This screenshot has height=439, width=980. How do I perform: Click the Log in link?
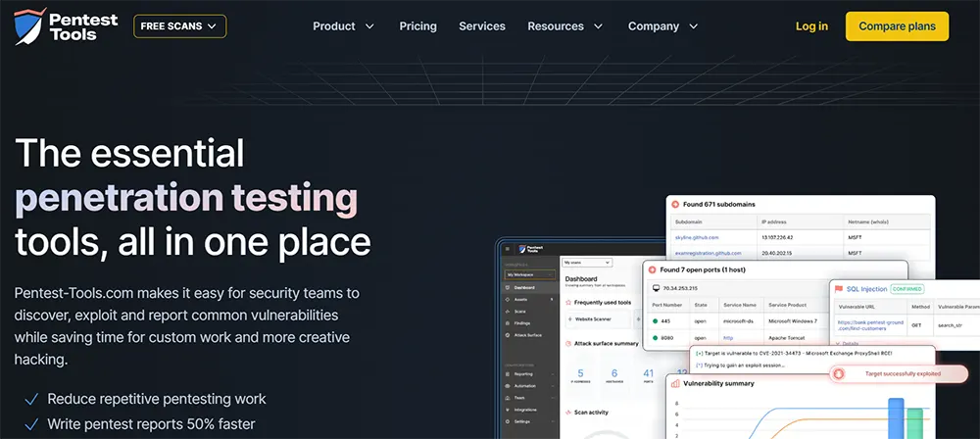pyautogui.click(x=811, y=26)
